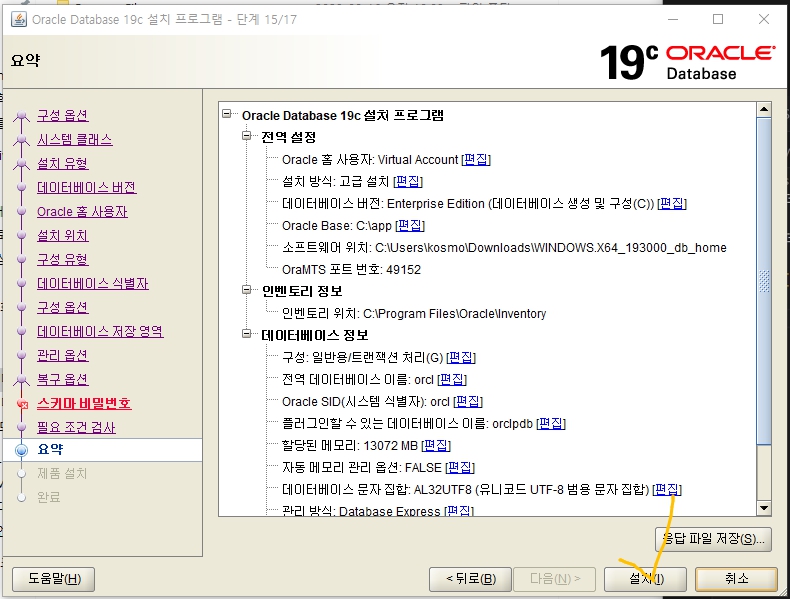Cancel the installer with 취소 button
Viewport: 790px width, 599px height.
(x=737, y=579)
